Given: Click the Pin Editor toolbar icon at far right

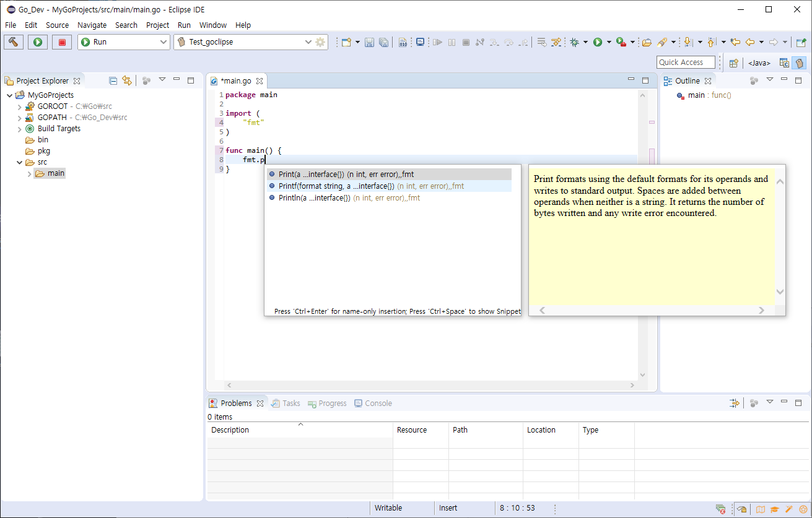Looking at the screenshot, I should click(x=801, y=42).
